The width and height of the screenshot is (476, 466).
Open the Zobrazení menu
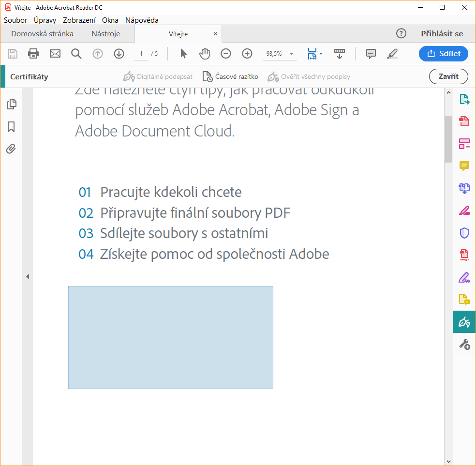coord(79,20)
